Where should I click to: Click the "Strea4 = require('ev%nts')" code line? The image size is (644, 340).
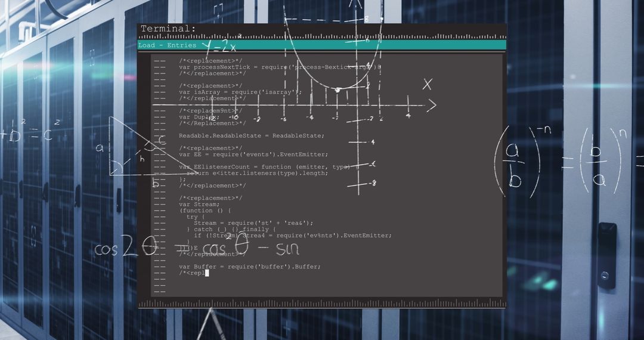tap(292, 235)
